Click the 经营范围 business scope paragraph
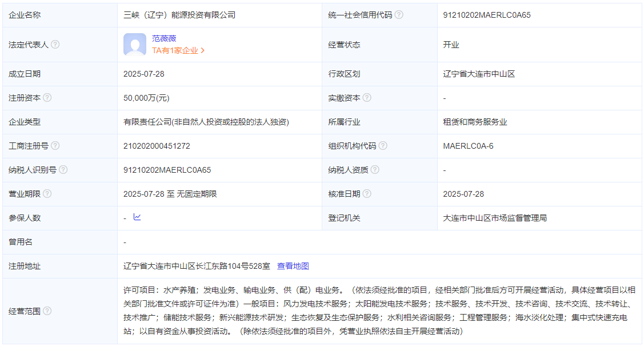644x346 pixels. coord(379,311)
